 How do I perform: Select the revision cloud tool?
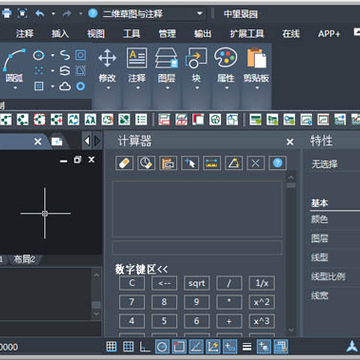pos(65,87)
